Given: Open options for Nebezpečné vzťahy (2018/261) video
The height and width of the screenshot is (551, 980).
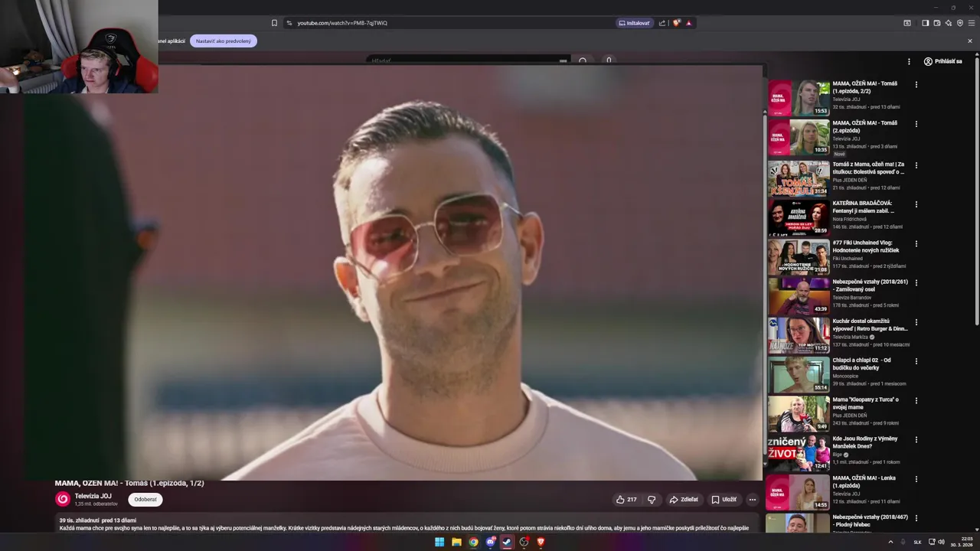Looking at the screenshot, I should pyautogui.click(x=916, y=282).
